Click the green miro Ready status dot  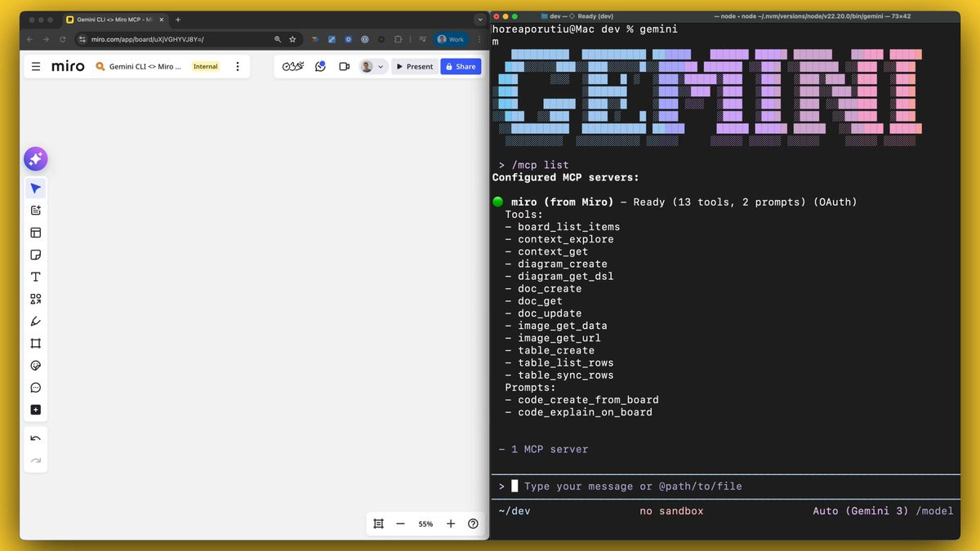(498, 202)
